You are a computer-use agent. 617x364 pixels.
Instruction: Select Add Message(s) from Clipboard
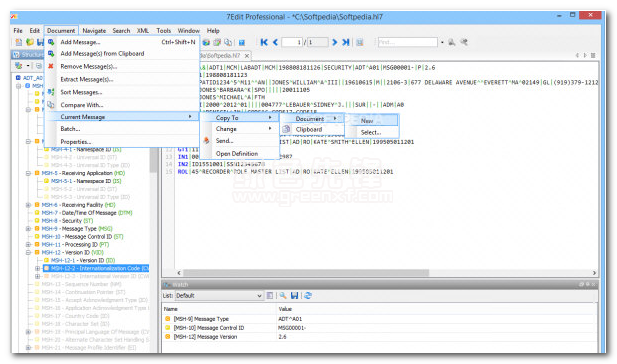coord(102,54)
